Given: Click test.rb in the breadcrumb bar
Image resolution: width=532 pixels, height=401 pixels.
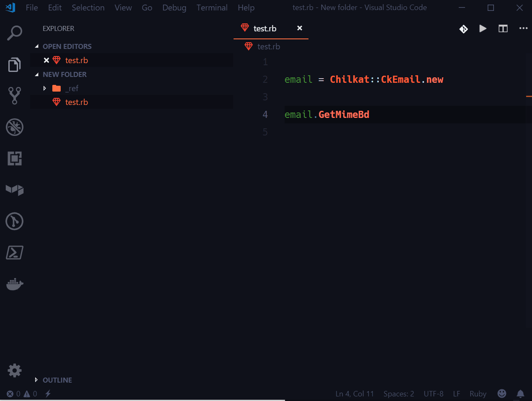Looking at the screenshot, I should [269, 46].
